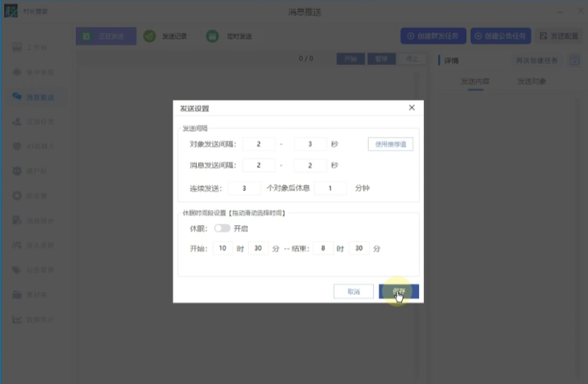Click the 正在发送 tab icon
The height and width of the screenshot is (384, 588).
[x=86, y=36]
